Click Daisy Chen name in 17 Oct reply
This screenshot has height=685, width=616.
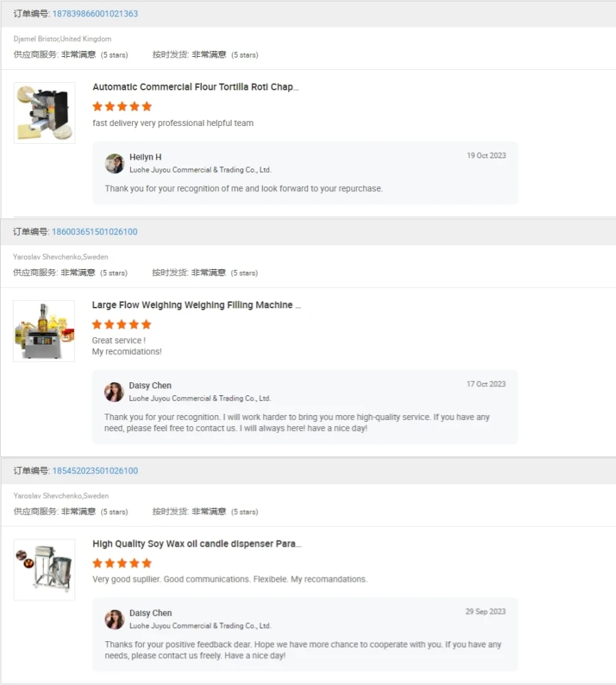coord(150,385)
